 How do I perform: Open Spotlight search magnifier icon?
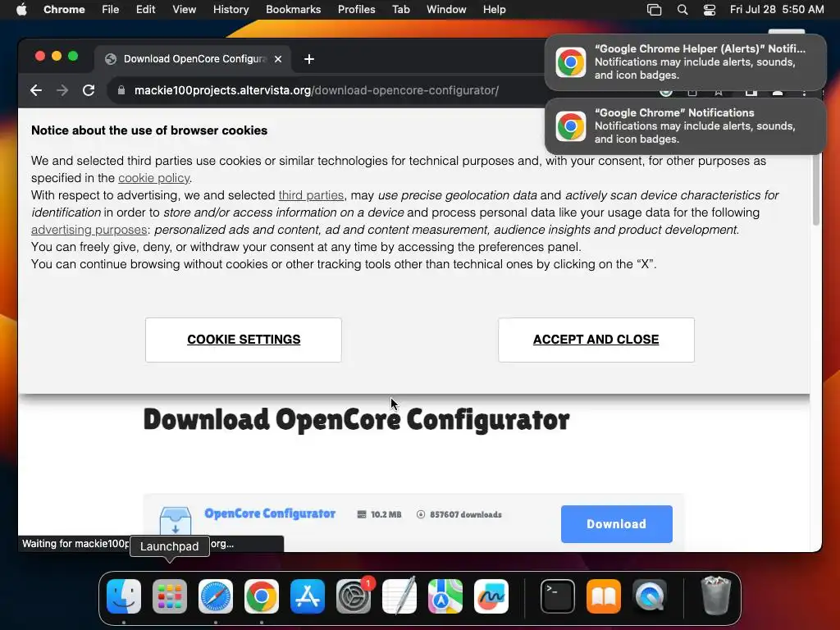pyautogui.click(x=682, y=10)
